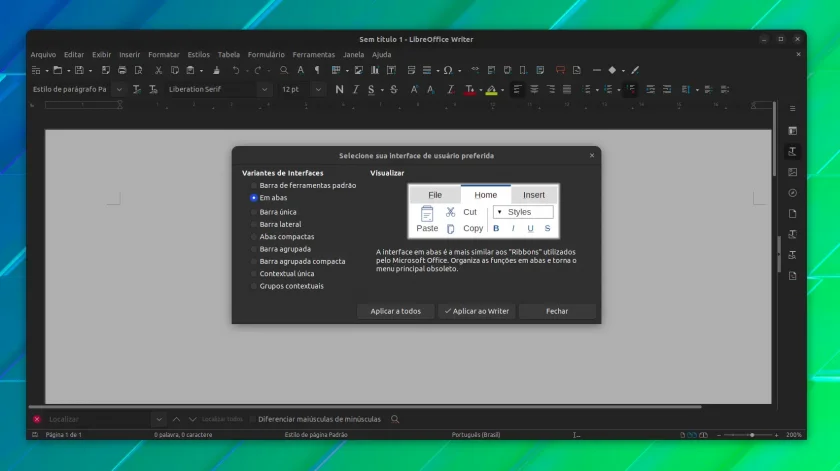Expand the font color dropdown arrow
The height and width of the screenshot is (471, 840).
click(481, 90)
